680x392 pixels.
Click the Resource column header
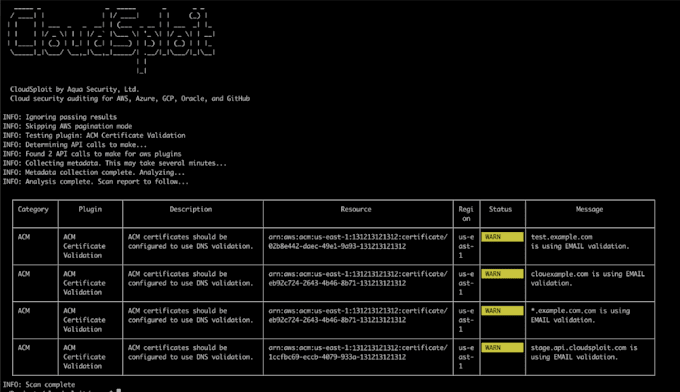point(356,209)
